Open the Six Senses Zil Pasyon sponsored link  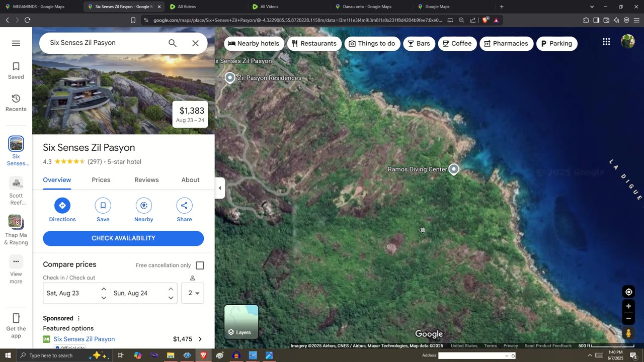[x=84, y=339]
